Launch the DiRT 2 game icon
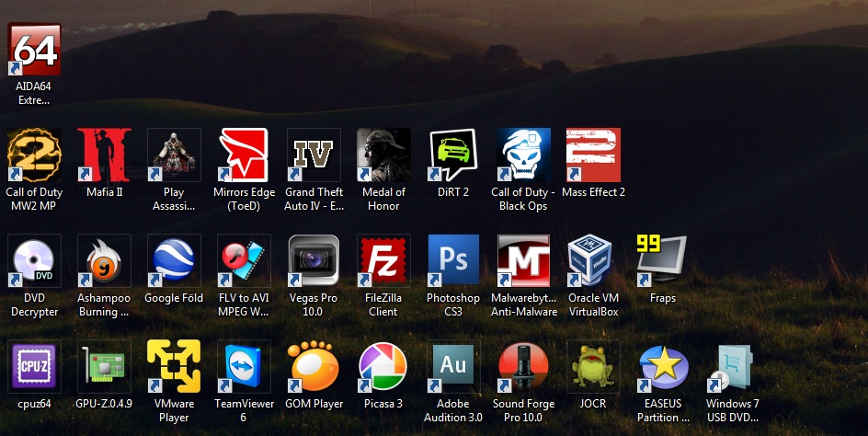This screenshot has height=436, width=868. click(453, 155)
